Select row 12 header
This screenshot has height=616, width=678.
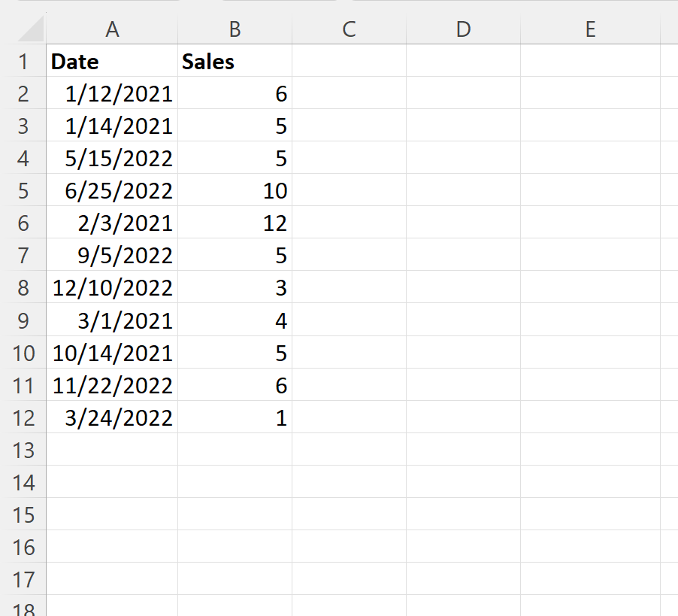(x=25, y=417)
